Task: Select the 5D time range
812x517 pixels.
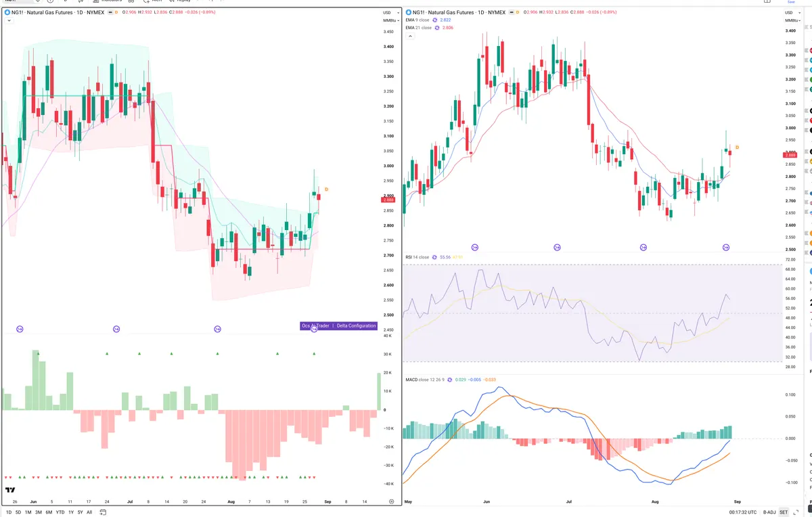Action: click(x=18, y=512)
